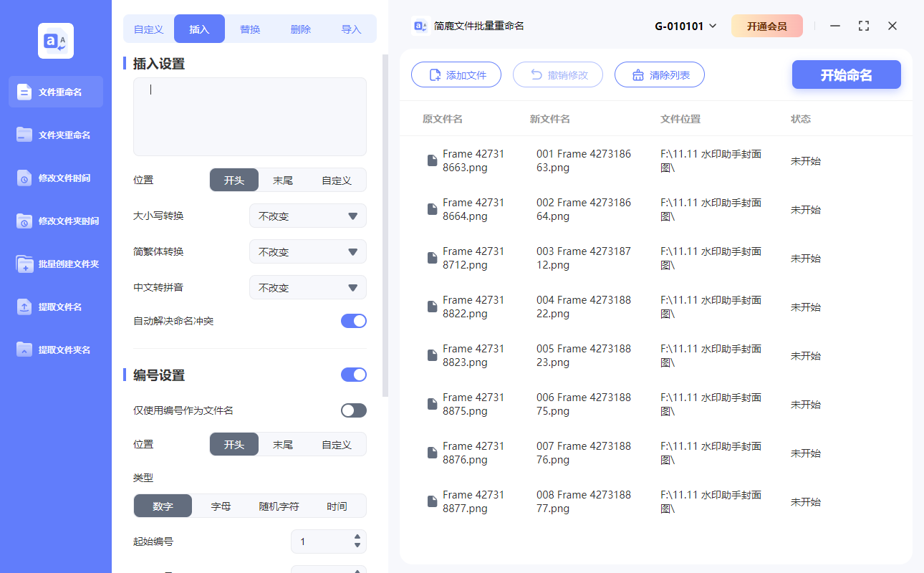Click the 文件位置 column header
924x573 pixels.
click(680, 119)
